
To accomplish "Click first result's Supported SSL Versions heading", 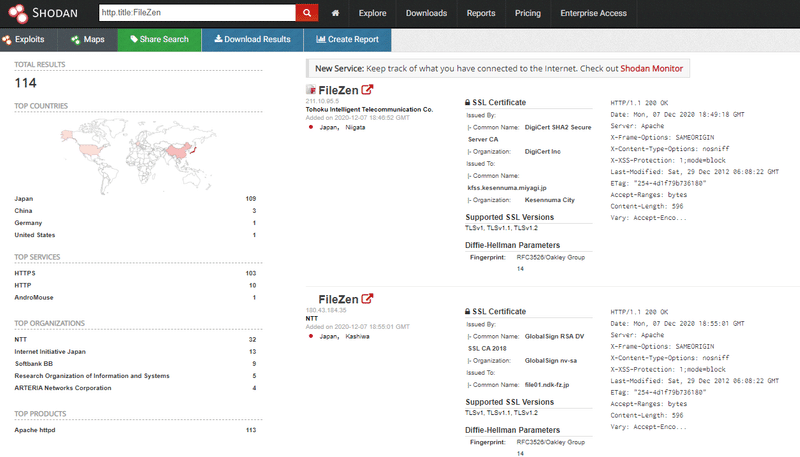I will coord(509,217).
